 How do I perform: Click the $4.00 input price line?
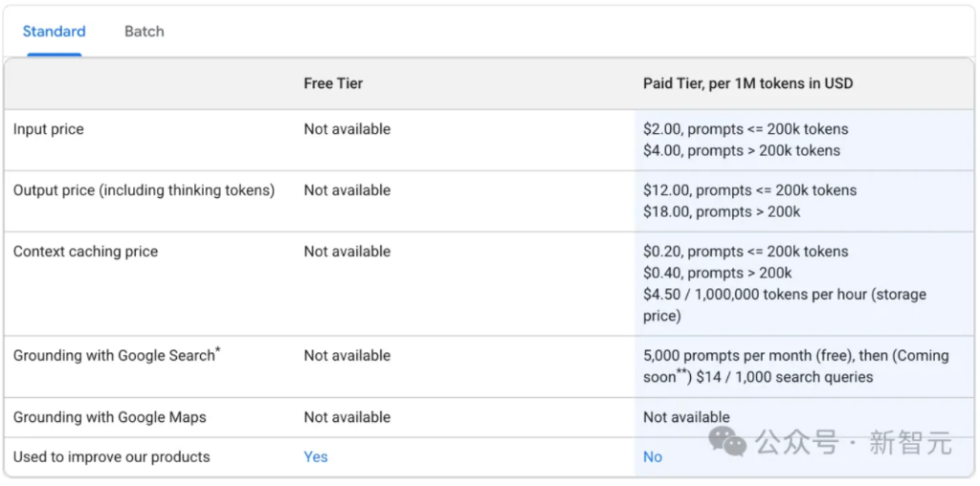click(x=742, y=150)
